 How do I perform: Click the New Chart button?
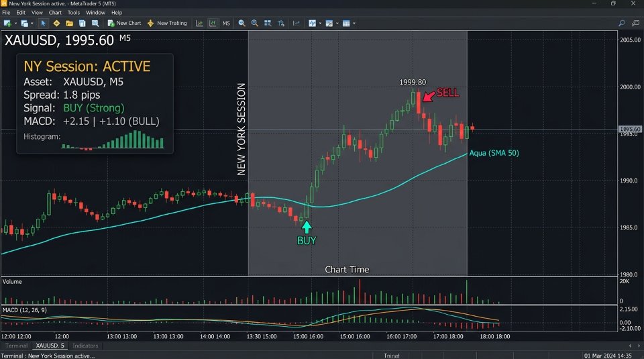124,23
